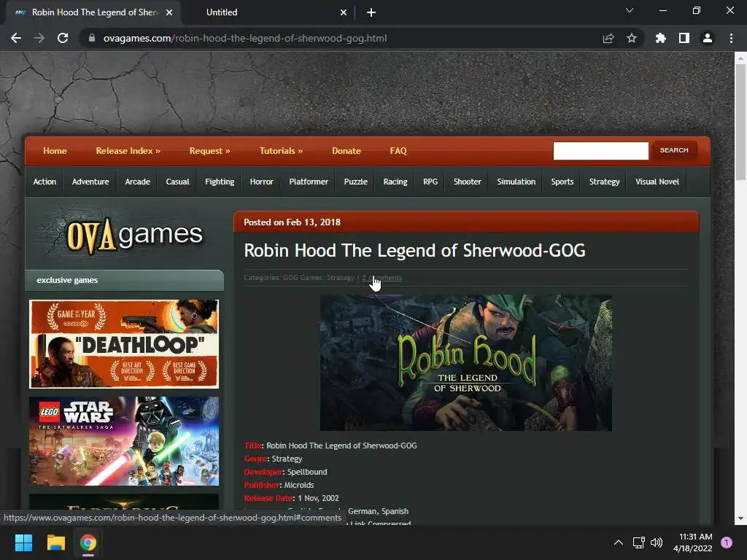Click the page vertical scrollbar

click(x=740, y=122)
